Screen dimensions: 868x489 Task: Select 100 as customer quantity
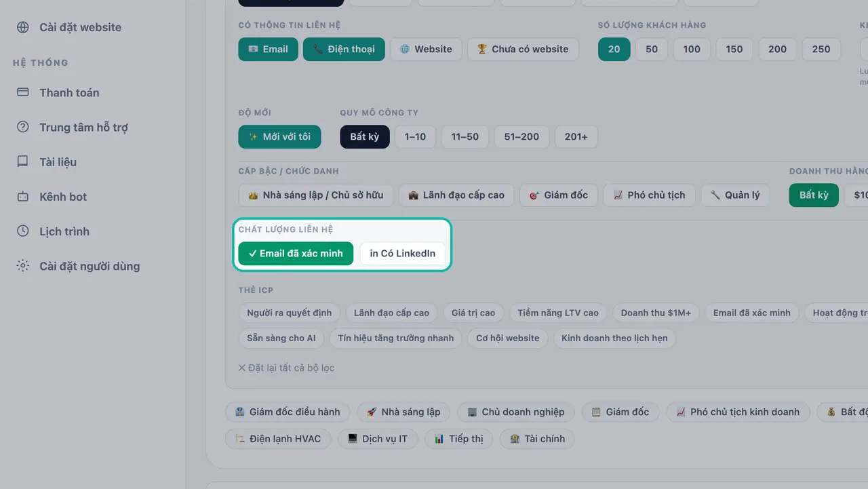tap(692, 49)
